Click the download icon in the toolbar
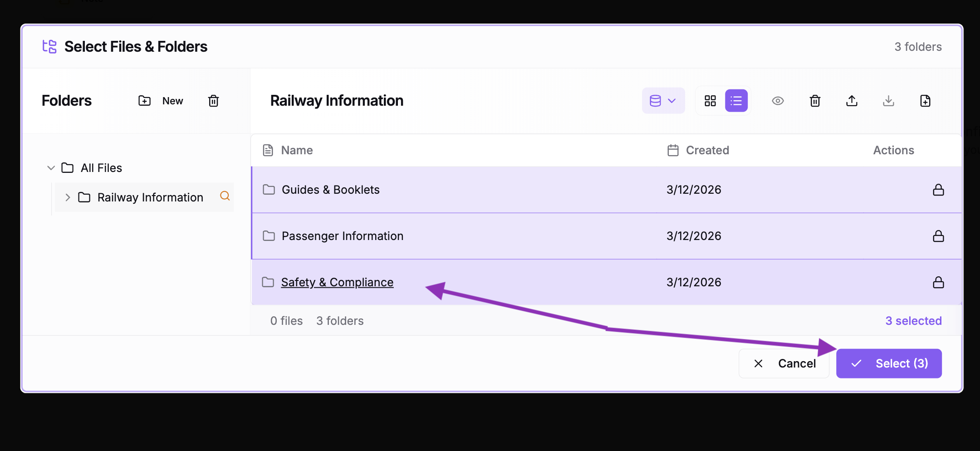This screenshot has height=451, width=980. tap(888, 101)
